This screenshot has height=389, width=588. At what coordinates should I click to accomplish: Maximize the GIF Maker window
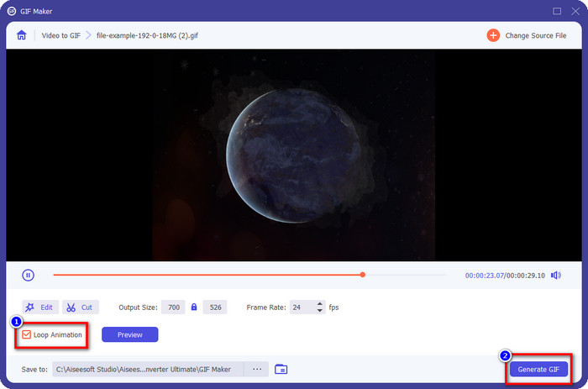point(557,11)
